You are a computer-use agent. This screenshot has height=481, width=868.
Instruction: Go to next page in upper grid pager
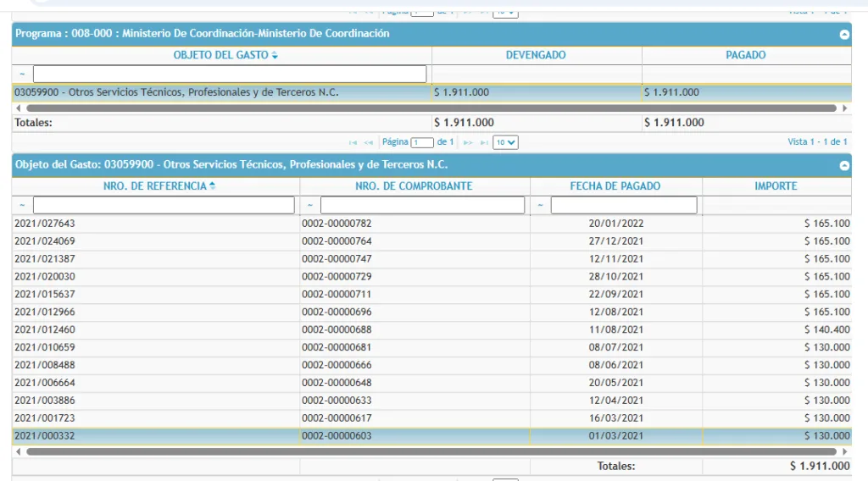click(x=468, y=142)
